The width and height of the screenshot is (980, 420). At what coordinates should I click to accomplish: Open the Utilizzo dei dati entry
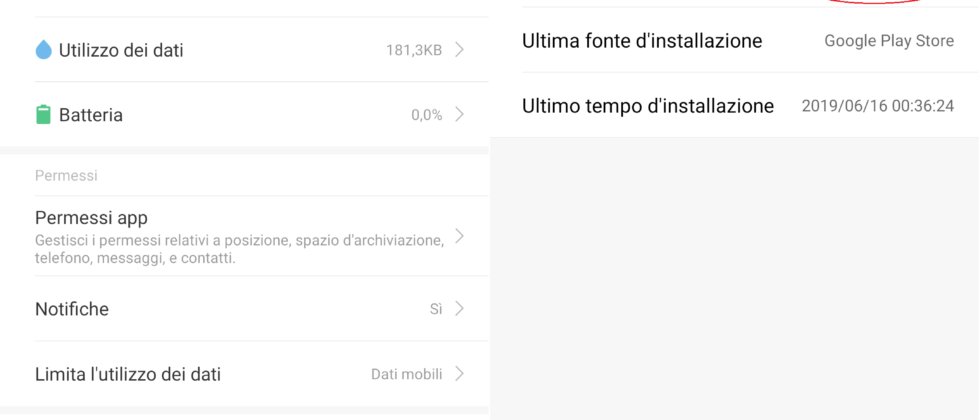pos(121,50)
